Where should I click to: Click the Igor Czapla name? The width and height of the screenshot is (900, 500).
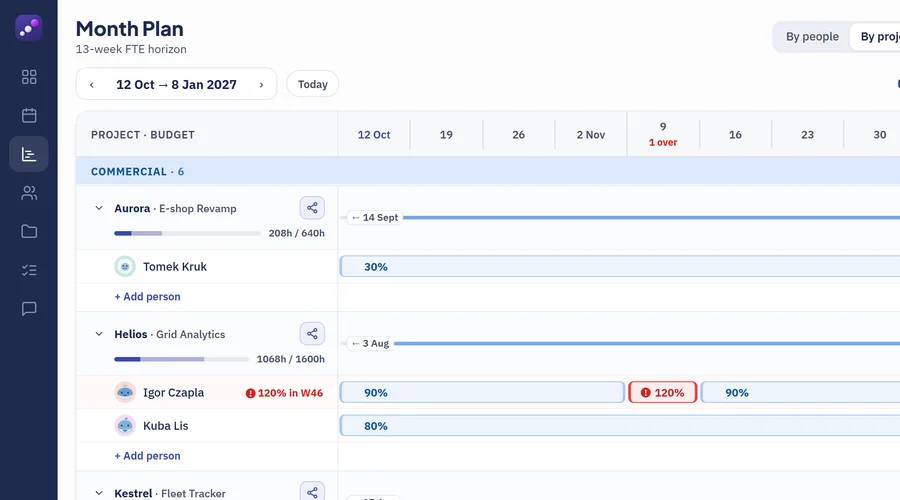(x=173, y=393)
